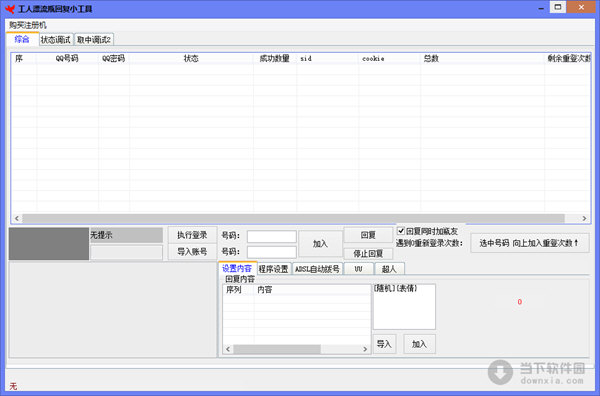Click 加入 button under reply text box

(419, 344)
